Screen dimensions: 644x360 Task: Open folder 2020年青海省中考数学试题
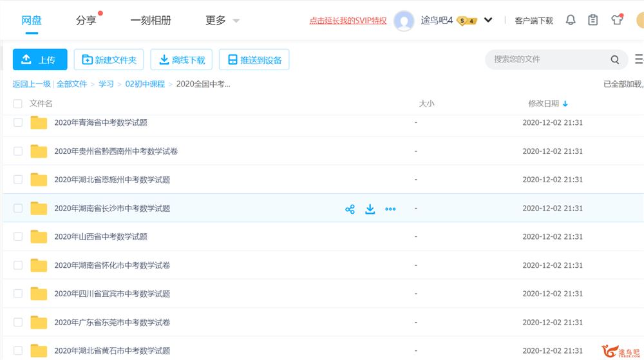100,122
